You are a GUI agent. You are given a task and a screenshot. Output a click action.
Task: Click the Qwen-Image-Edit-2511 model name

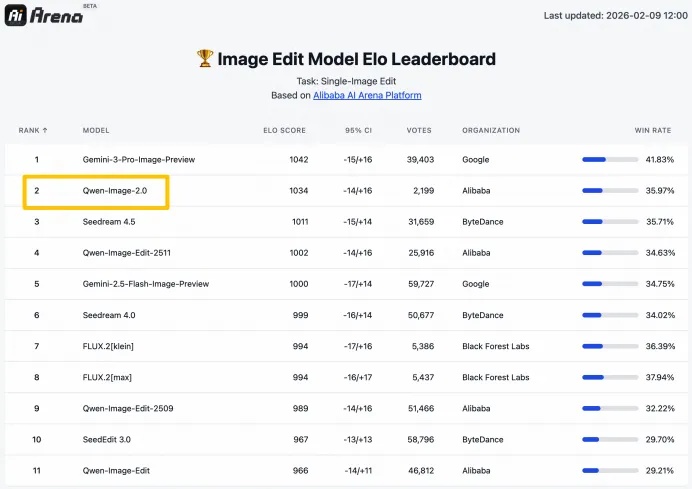(x=128, y=253)
